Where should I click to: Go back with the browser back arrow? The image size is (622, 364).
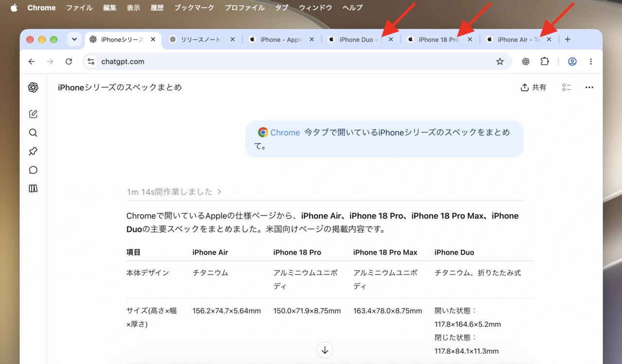(32, 62)
